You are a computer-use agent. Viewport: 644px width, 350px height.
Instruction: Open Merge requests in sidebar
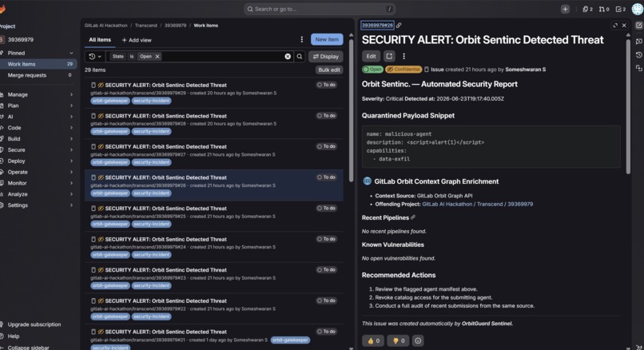(x=38, y=75)
